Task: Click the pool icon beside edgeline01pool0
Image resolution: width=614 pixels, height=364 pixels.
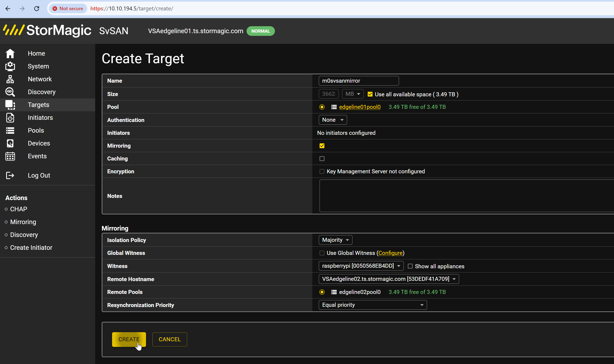Action: tap(334, 107)
